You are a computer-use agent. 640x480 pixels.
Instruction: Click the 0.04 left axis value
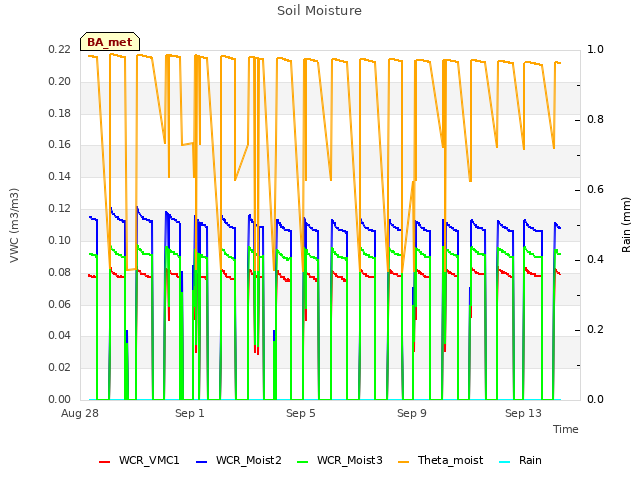point(60,336)
